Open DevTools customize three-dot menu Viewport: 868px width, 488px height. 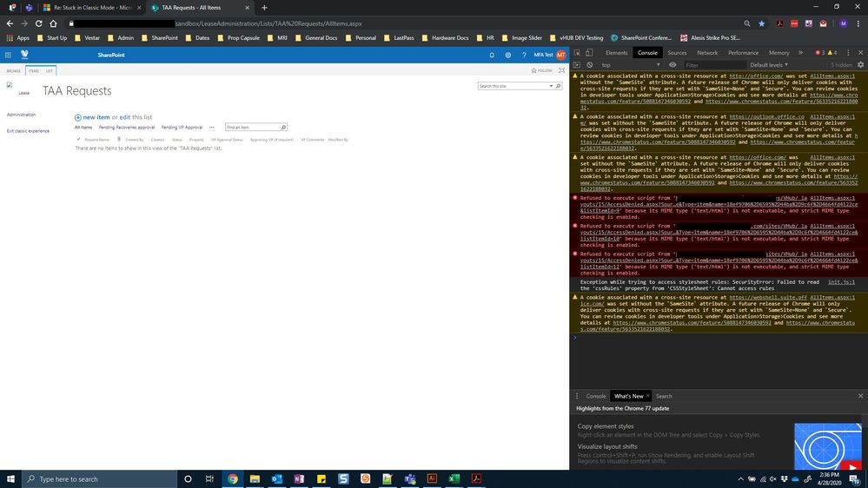[x=848, y=53]
